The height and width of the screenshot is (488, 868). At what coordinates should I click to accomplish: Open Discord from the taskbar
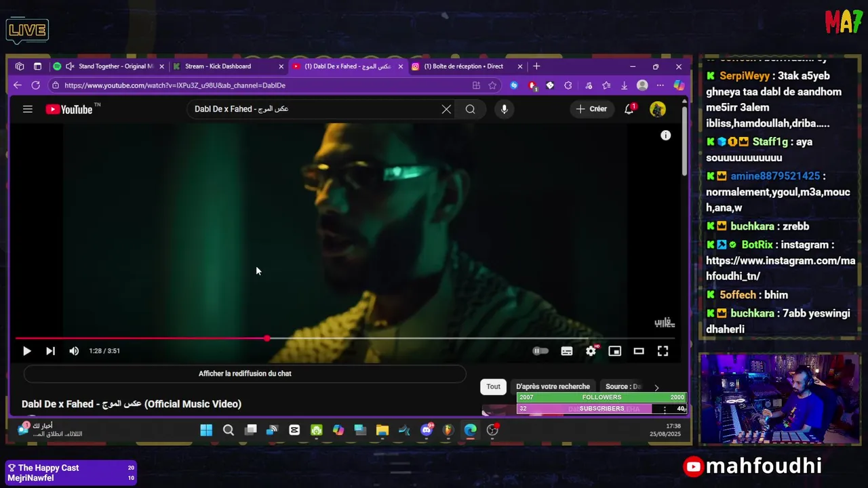[x=427, y=430]
